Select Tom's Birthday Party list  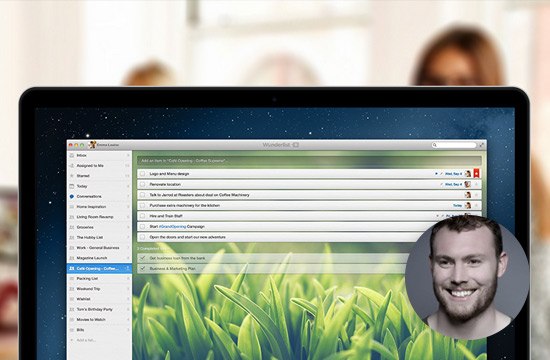[99, 309]
